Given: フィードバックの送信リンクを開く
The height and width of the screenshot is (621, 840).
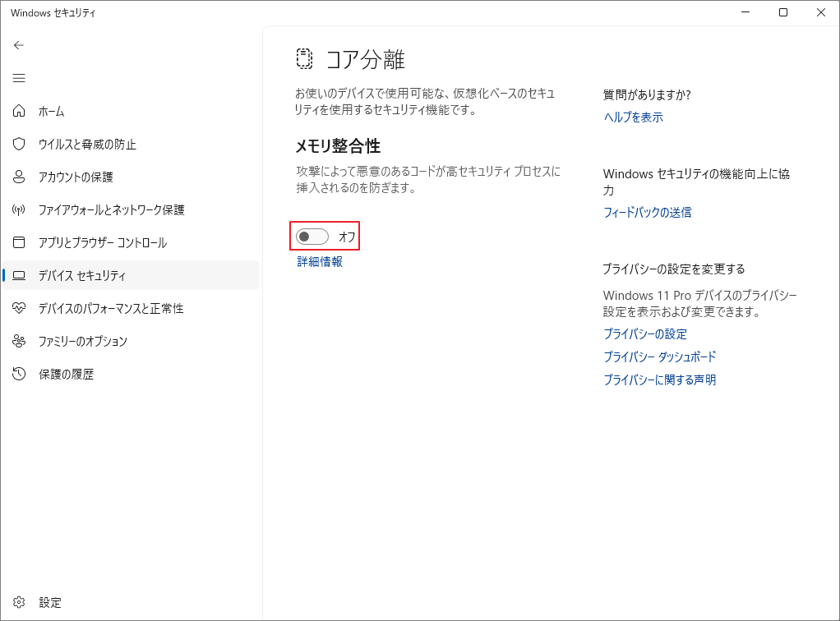Looking at the screenshot, I should (x=646, y=212).
